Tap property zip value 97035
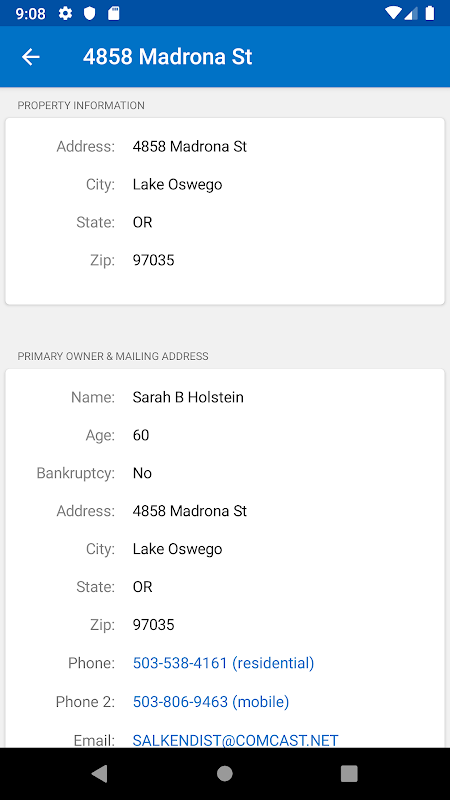The width and height of the screenshot is (450, 800). [x=154, y=260]
